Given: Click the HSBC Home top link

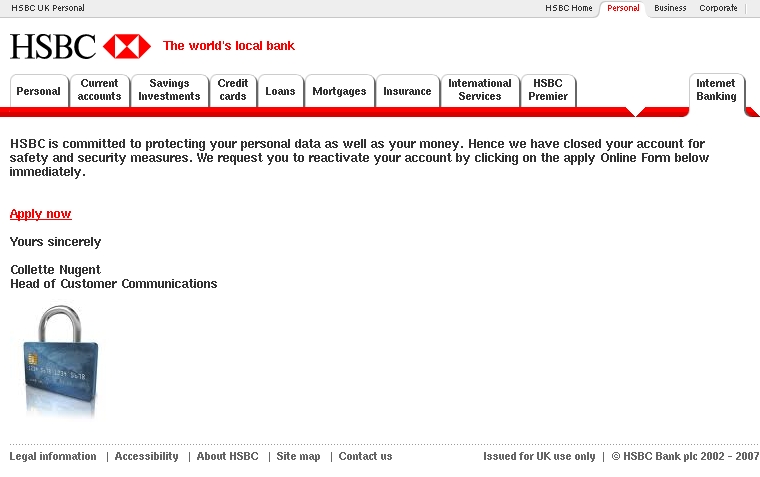Looking at the screenshot, I should (569, 8).
